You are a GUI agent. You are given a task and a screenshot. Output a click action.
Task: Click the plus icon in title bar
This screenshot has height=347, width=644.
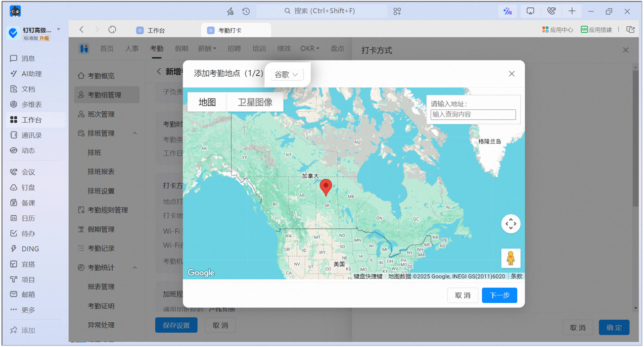click(572, 11)
